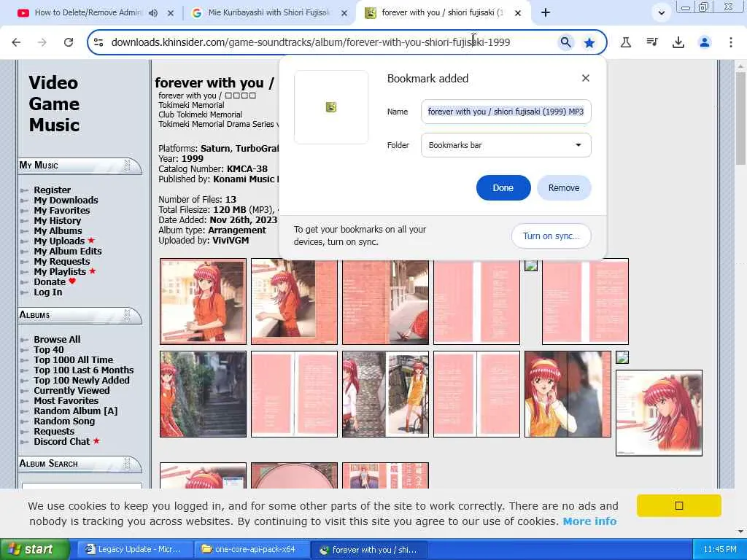The image size is (747, 560).
Task: Close the Bookmark added dialog with X
Action: [586, 78]
